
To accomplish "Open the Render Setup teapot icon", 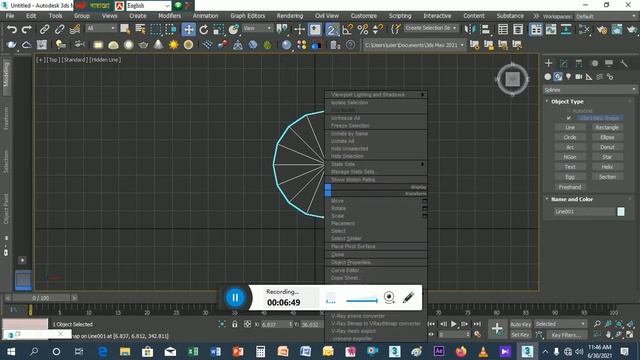I will tap(601, 29).
